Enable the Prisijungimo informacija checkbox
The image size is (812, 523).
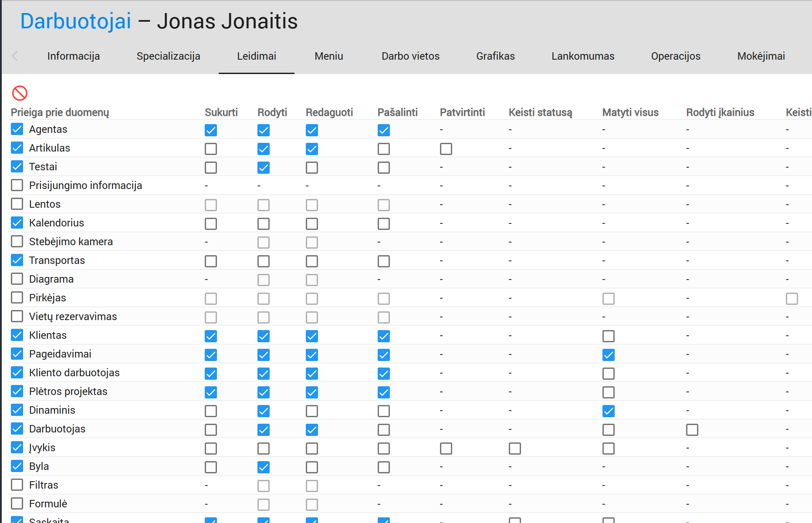click(17, 186)
